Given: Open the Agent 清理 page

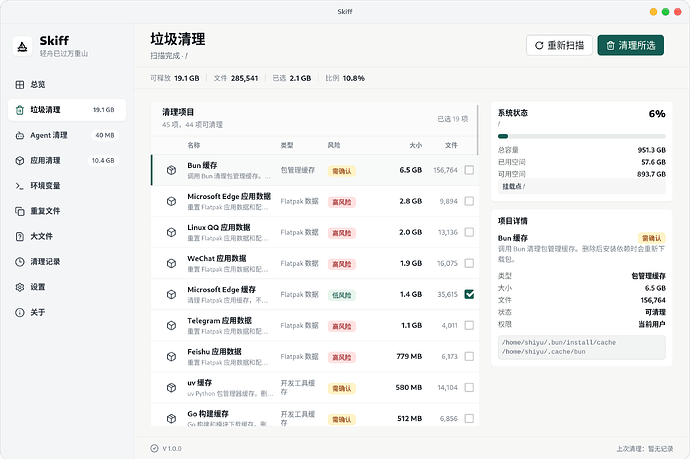Looking at the screenshot, I should tap(67, 135).
